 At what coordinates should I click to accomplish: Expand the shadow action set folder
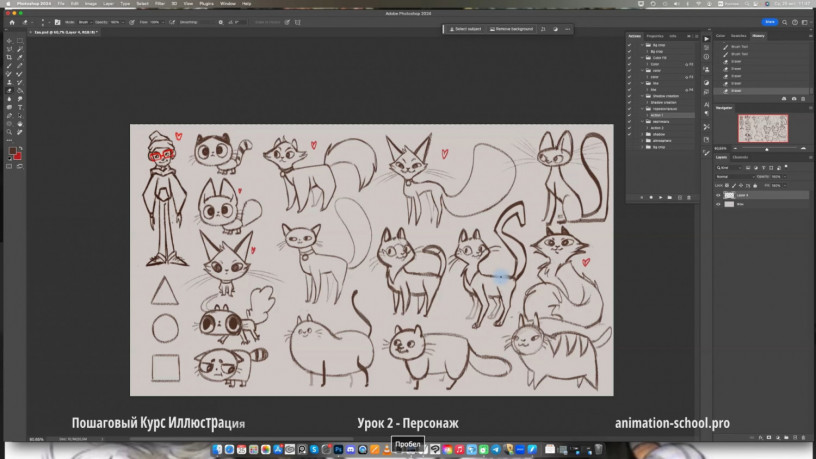click(642, 134)
